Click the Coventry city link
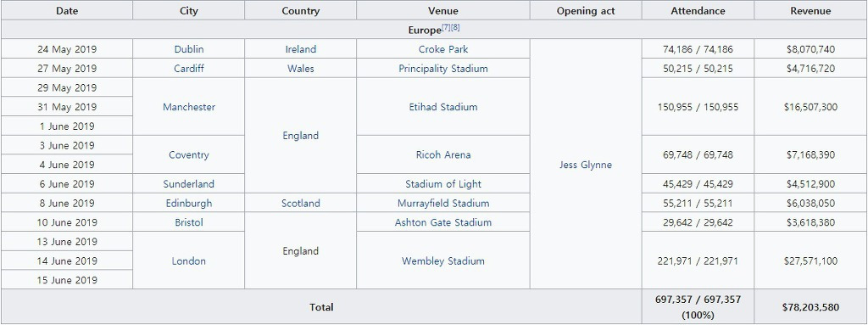This screenshot has height=325, width=868. [x=189, y=154]
